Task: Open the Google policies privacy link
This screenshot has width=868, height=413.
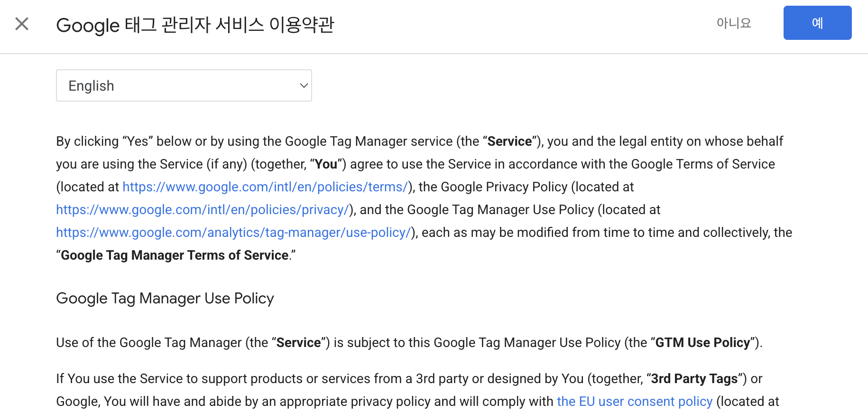Action: coord(203,210)
